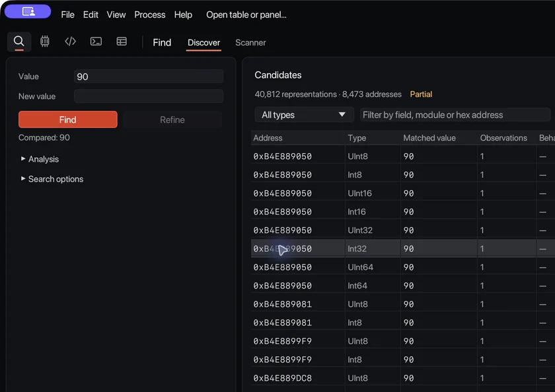Image resolution: width=555 pixels, height=392 pixels.
Task: Select 0xB4E8899F9 row with type UInt8
Action: [403, 341]
